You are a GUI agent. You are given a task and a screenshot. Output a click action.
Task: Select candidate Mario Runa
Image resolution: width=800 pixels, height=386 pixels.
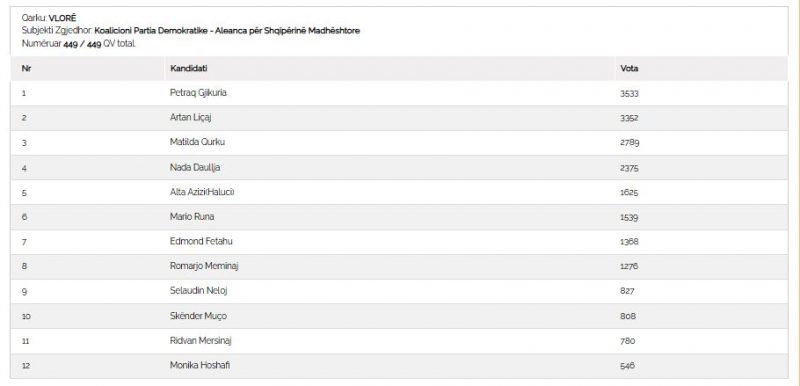pyautogui.click(x=192, y=217)
